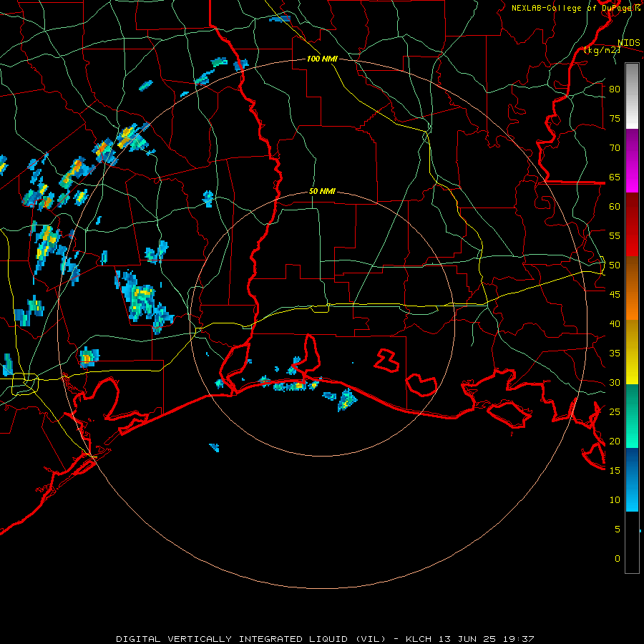644x644 pixels.
Task: Select the 60 value on the scale
Action: (x=615, y=207)
